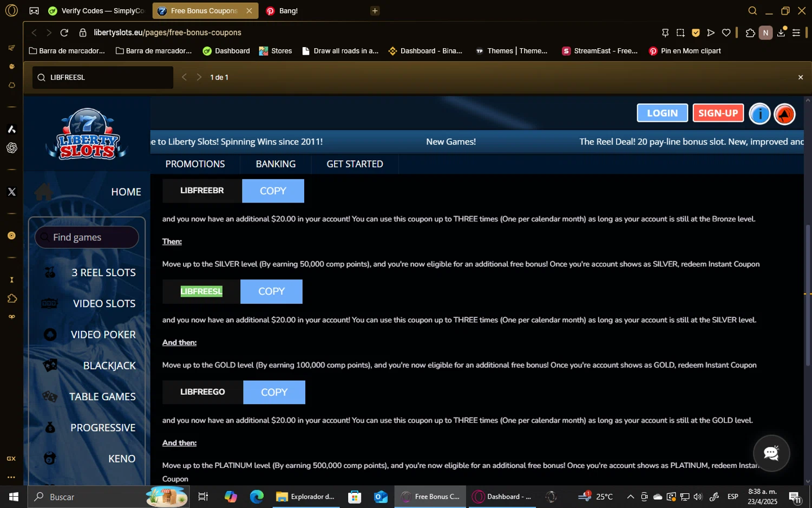812x508 pixels.
Task: Click the Find games search field
Action: click(x=87, y=237)
